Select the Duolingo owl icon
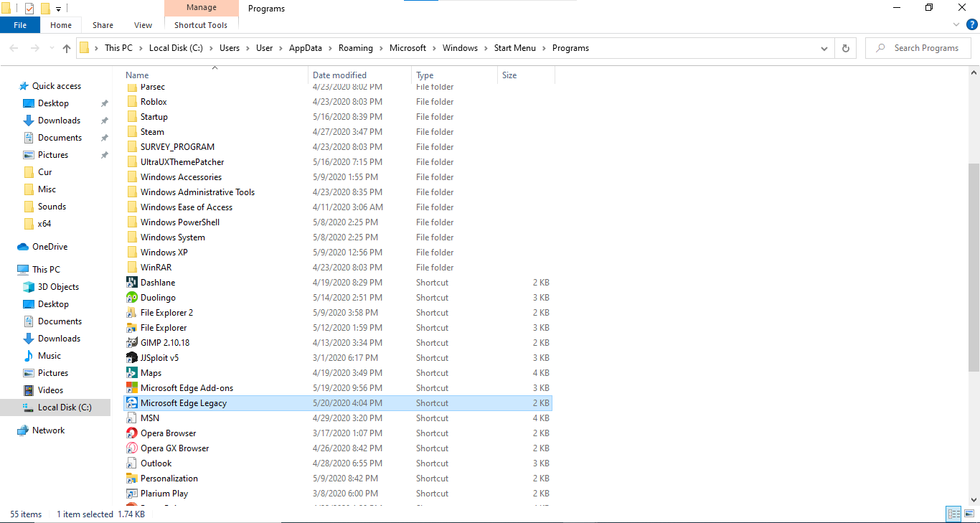The width and height of the screenshot is (980, 523). [131, 298]
